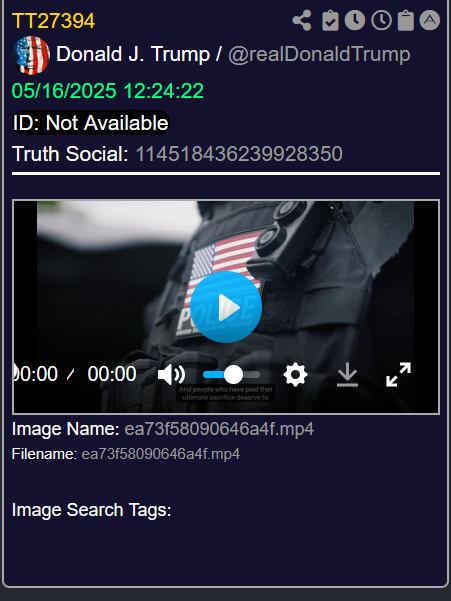Click the outlined clock icon
This screenshot has height=601, width=451.
(381, 20)
